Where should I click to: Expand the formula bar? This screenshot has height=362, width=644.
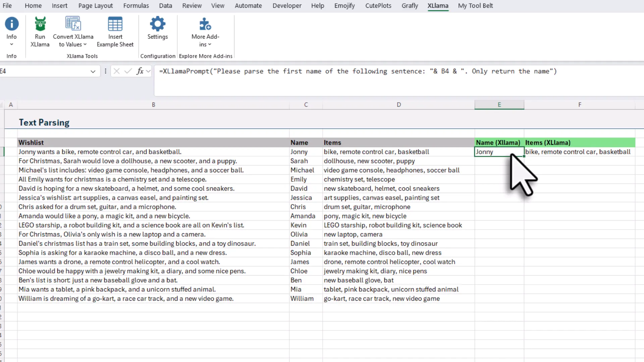coord(148,71)
